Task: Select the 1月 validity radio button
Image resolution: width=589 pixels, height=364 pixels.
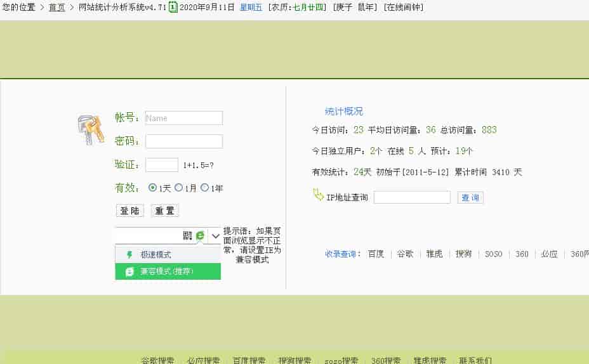Action: click(179, 188)
